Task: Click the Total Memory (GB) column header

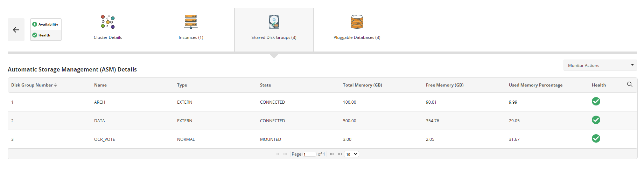Action: pyautogui.click(x=362, y=85)
